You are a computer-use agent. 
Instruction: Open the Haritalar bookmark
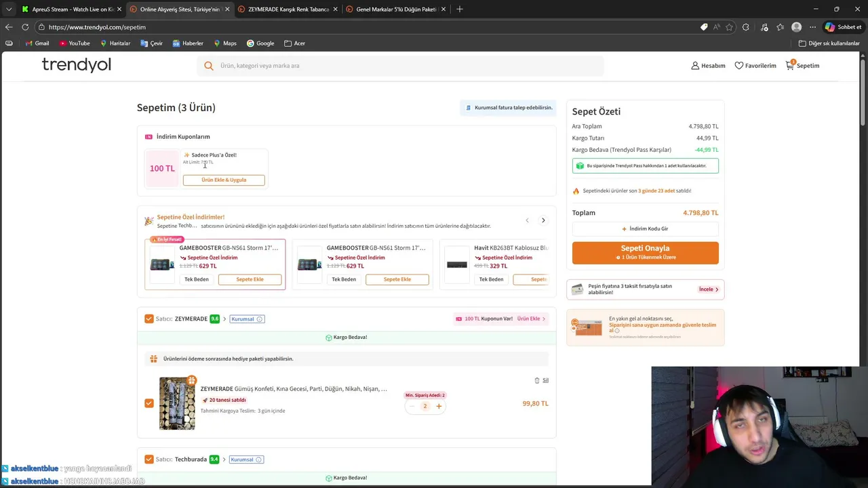115,43
